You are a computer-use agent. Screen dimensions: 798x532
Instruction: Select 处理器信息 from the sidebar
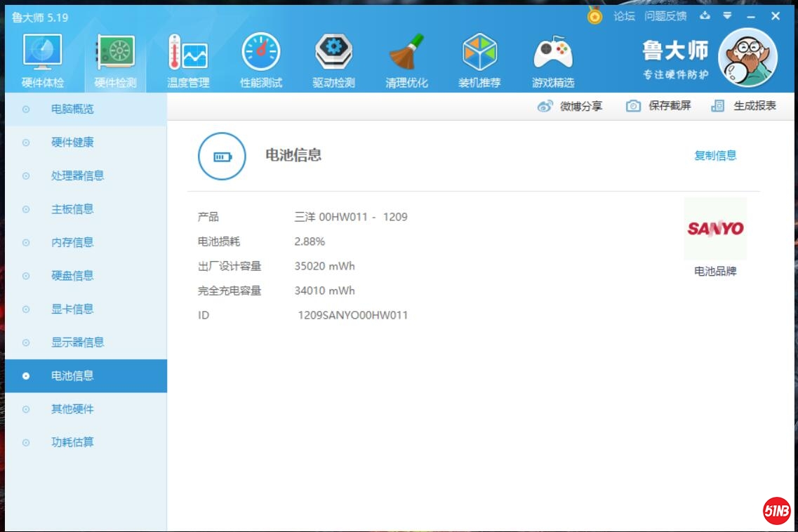[x=77, y=175]
